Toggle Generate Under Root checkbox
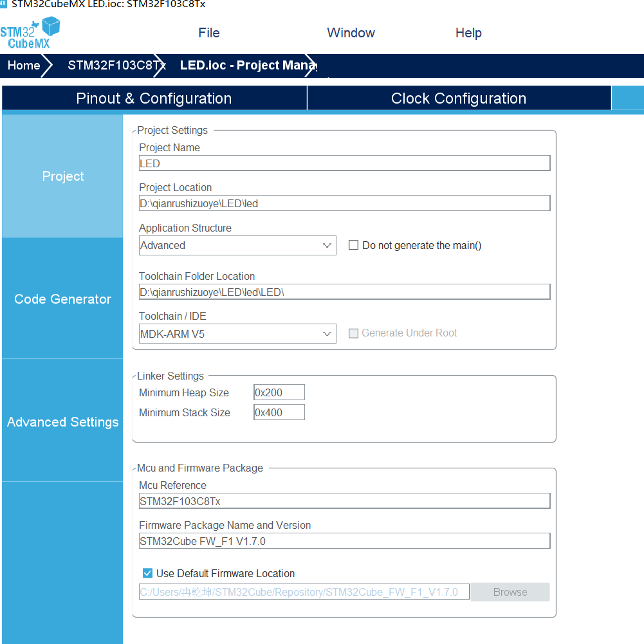The width and height of the screenshot is (644, 644). (x=353, y=333)
